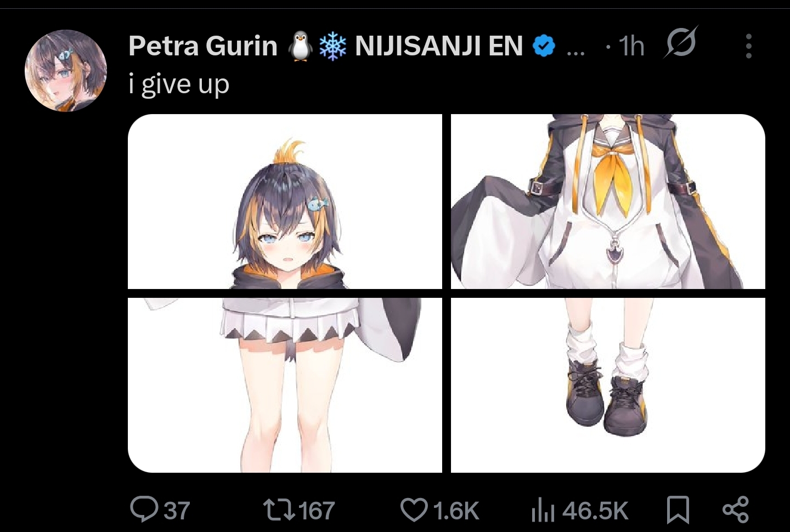The width and height of the screenshot is (790, 532).
Task: Open the shoes and socks image
Action: point(608,385)
